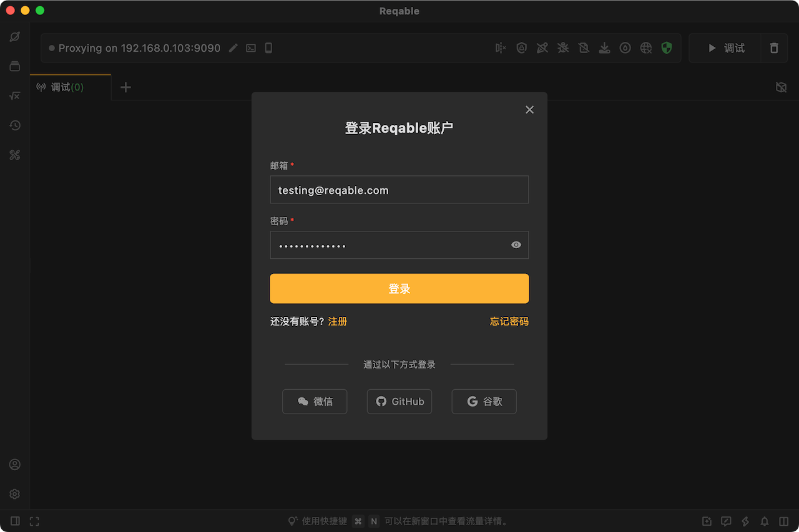
Task: Open the toolbox icon in left sidebar
Action: click(x=15, y=155)
